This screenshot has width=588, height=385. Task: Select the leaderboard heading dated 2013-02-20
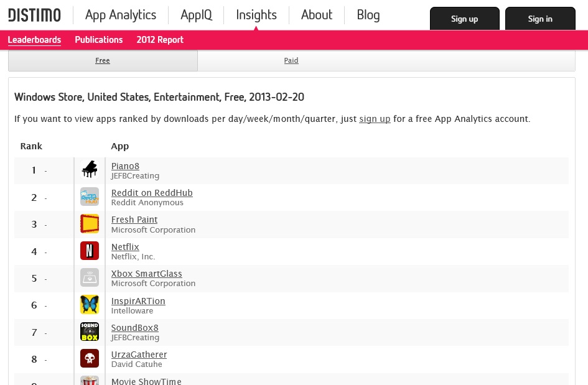pos(159,97)
